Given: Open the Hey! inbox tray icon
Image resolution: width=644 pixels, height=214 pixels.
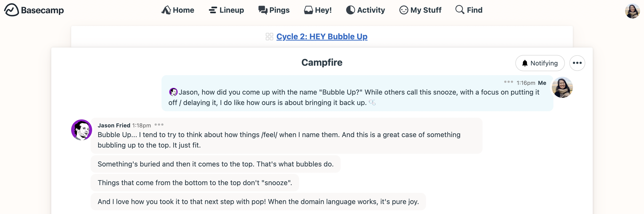Looking at the screenshot, I should pyautogui.click(x=308, y=10).
